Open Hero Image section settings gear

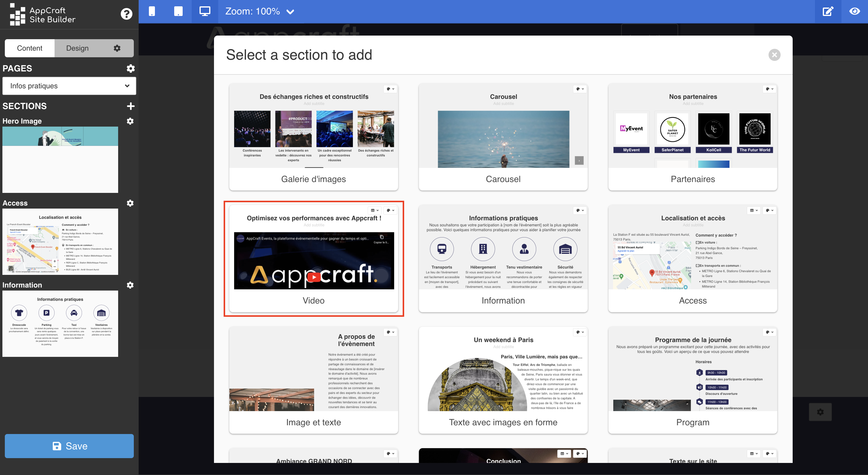pyautogui.click(x=130, y=121)
